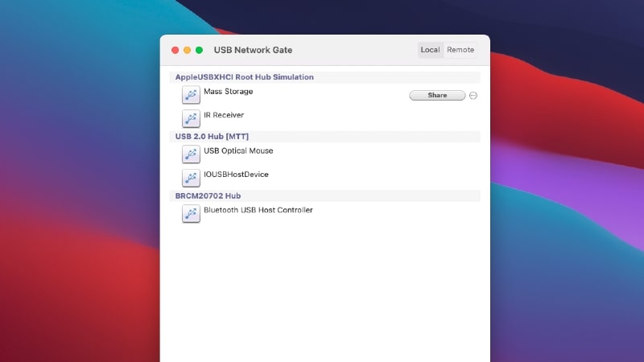This screenshot has height=362, width=644.
Task: Select Bluetooth USB Host Controller entry
Action: [258, 210]
